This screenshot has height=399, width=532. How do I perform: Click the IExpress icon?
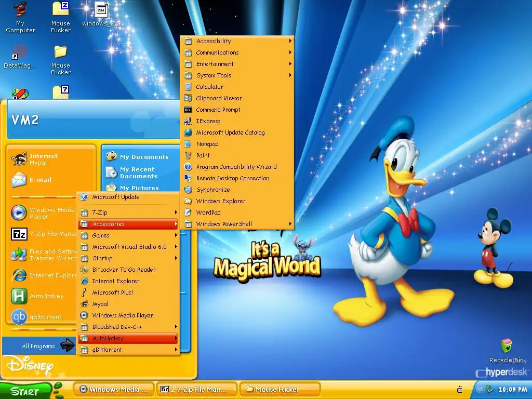188,121
